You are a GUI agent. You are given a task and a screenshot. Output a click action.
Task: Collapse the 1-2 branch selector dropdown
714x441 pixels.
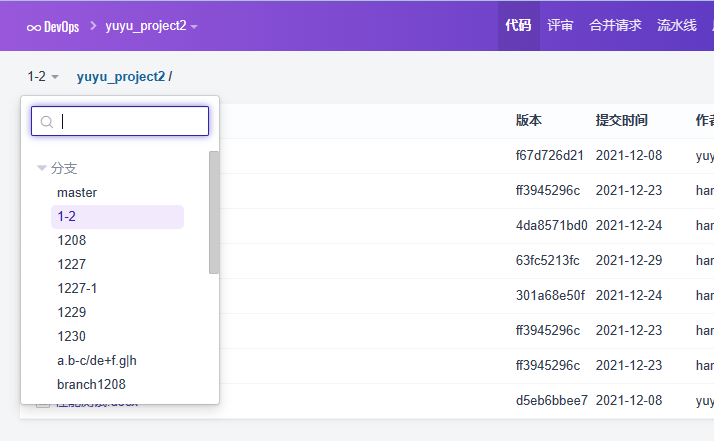pyautogui.click(x=43, y=76)
